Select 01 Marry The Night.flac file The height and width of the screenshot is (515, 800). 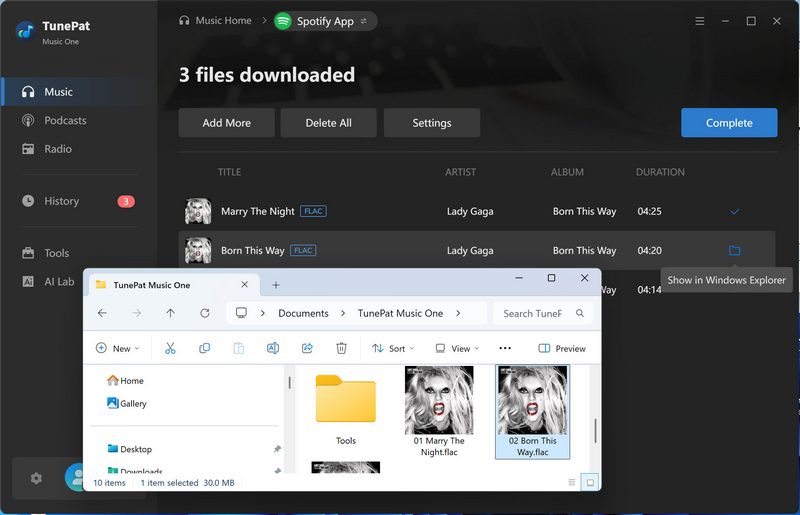click(x=439, y=411)
